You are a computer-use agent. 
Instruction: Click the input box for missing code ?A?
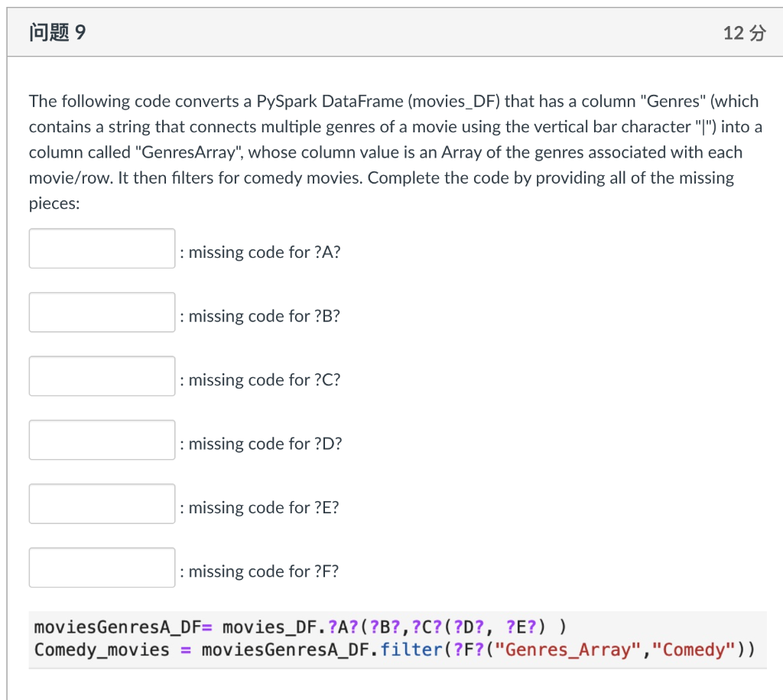click(x=102, y=248)
